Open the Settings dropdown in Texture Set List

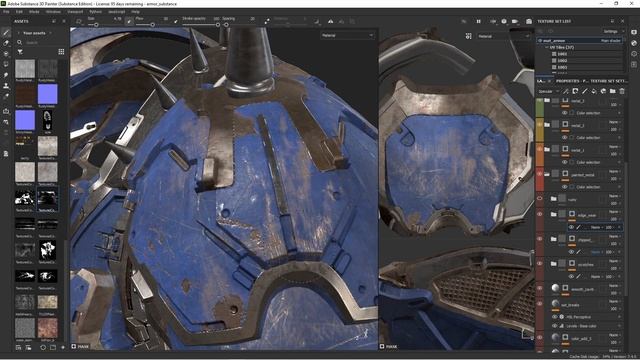click(x=613, y=31)
